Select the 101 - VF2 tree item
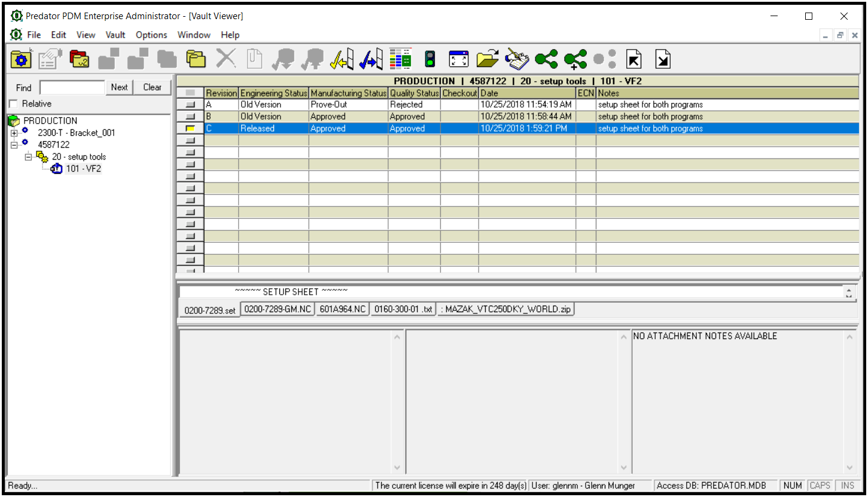Screen dimensions: 868x497 (x=83, y=169)
